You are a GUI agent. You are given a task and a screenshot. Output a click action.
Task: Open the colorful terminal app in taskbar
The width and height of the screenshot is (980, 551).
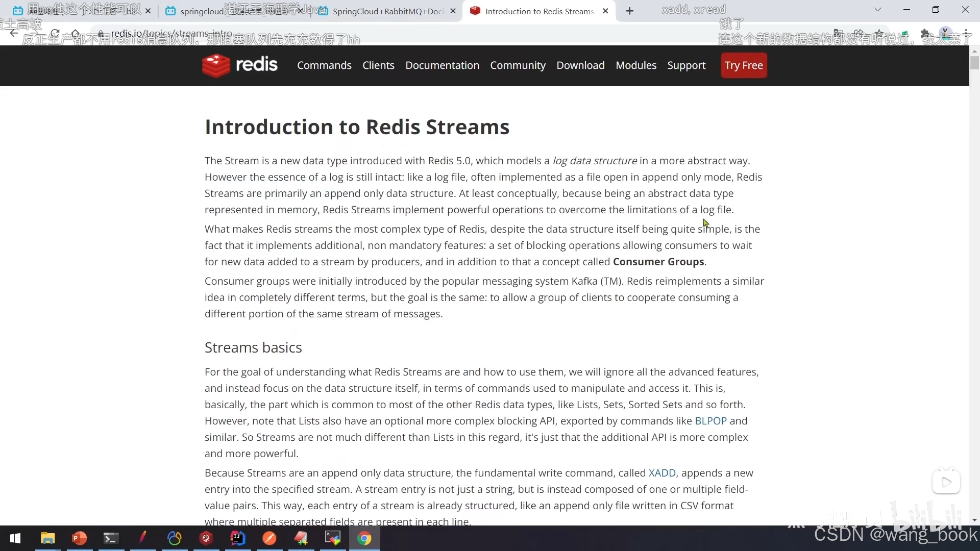click(x=332, y=538)
